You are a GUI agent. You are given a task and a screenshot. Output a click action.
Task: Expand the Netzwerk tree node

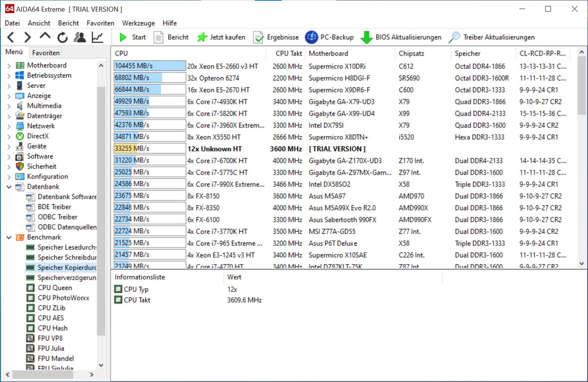tap(9, 126)
